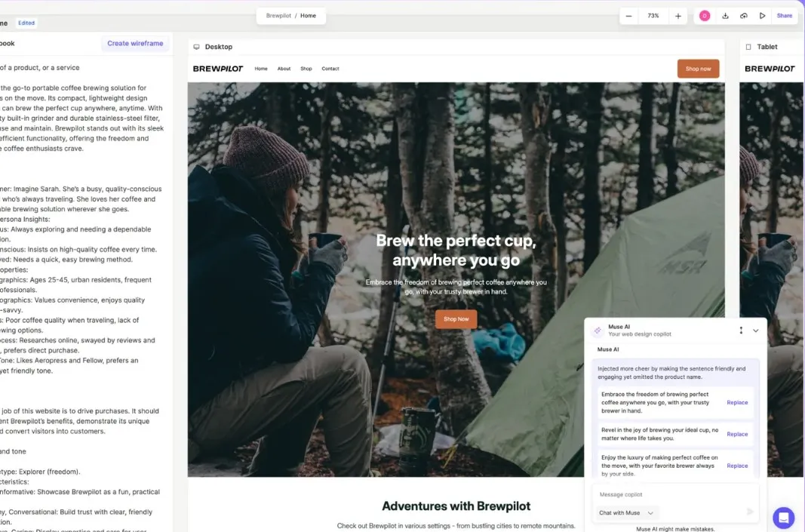Click the hero Shop Now button
The width and height of the screenshot is (805, 532).
pyautogui.click(x=456, y=319)
